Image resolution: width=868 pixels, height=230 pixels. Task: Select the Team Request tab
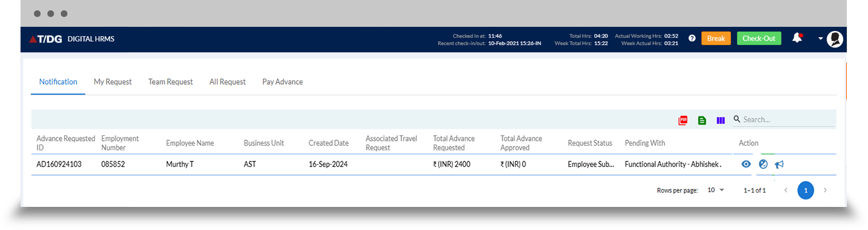tap(170, 82)
